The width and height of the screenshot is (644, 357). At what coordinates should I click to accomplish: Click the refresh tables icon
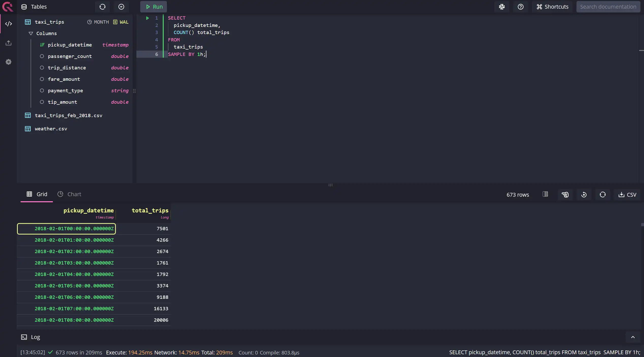102,7
